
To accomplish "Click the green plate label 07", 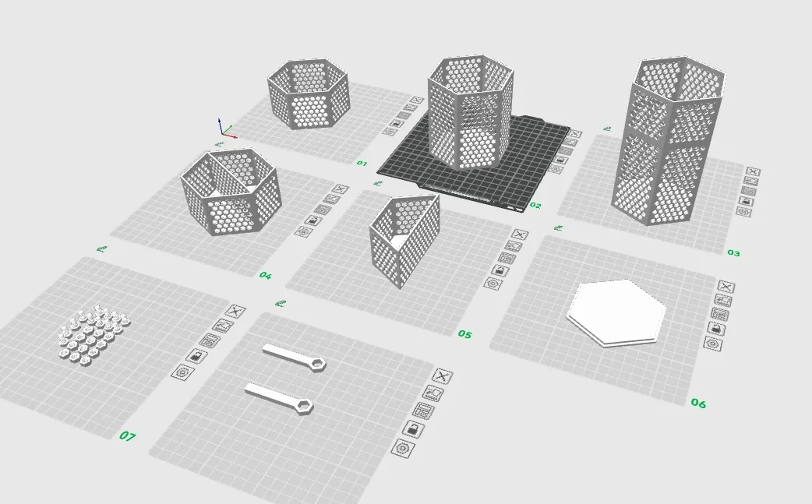I will point(127,436).
